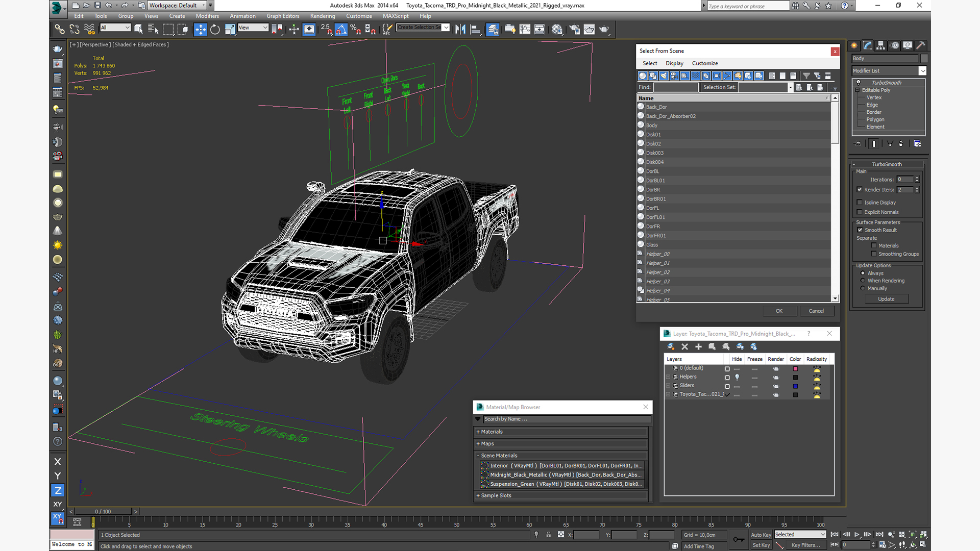Image resolution: width=980 pixels, height=551 pixels.
Task: Create new layer in Layer dialog
Action: [671, 346]
